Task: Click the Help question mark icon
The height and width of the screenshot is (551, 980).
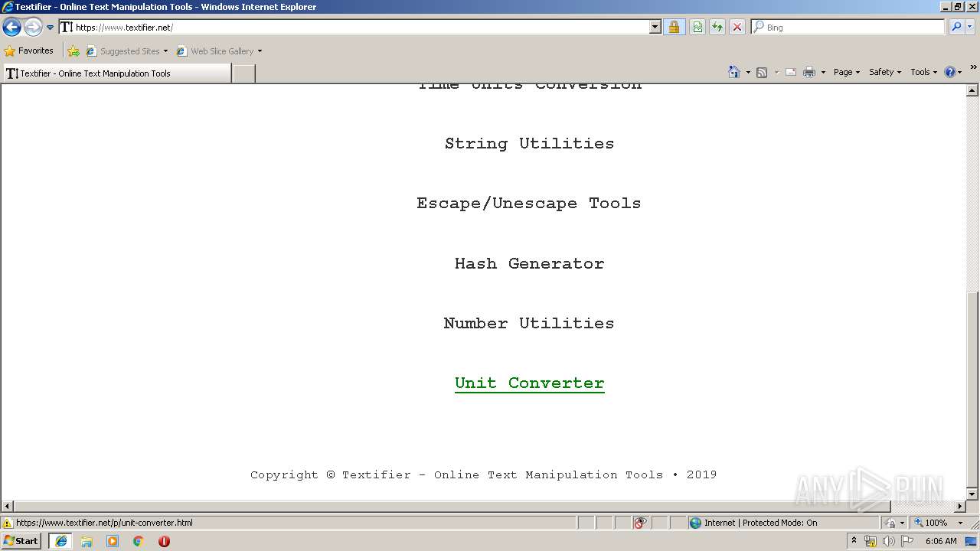Action: (x=949, y=72)
